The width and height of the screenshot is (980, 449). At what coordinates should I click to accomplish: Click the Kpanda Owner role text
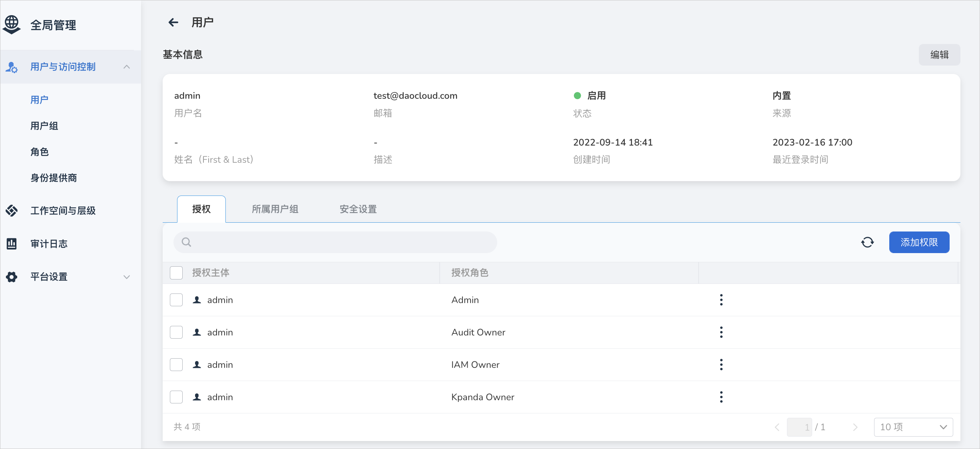coord(483,397)
